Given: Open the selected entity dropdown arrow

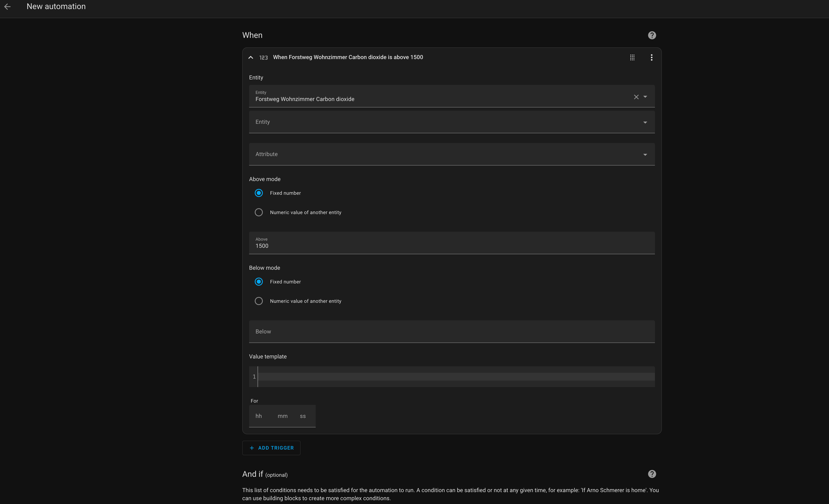Looking at the screenshot, I should coord(645,97).
